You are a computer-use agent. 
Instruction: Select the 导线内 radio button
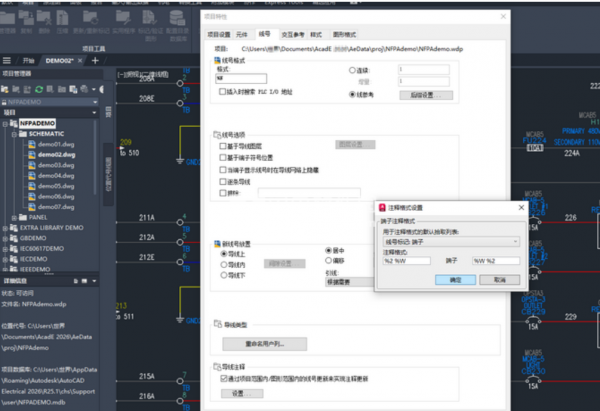[x=224, y=264]
